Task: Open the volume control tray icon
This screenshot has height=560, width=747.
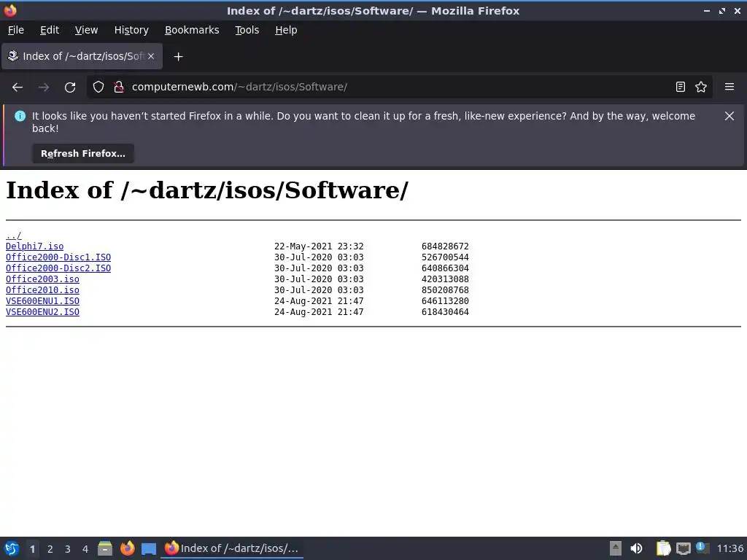Action: (x=636, y=548)
